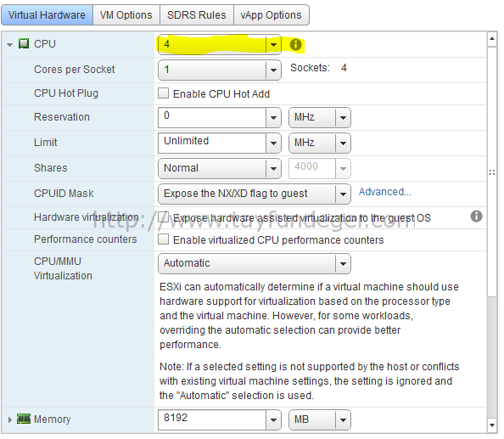504x439 pixels.
Task: Click the hardware virtualization info icon
Action: tap(476, 217)
